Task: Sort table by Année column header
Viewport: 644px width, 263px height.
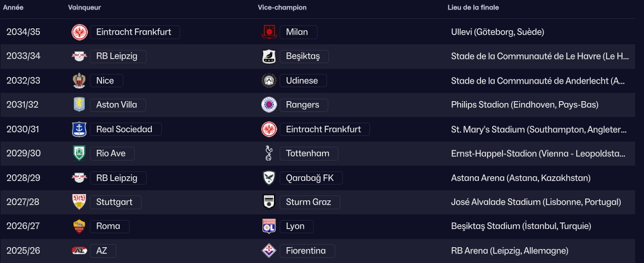Action: pyautogui.click(x=13, y=8)
